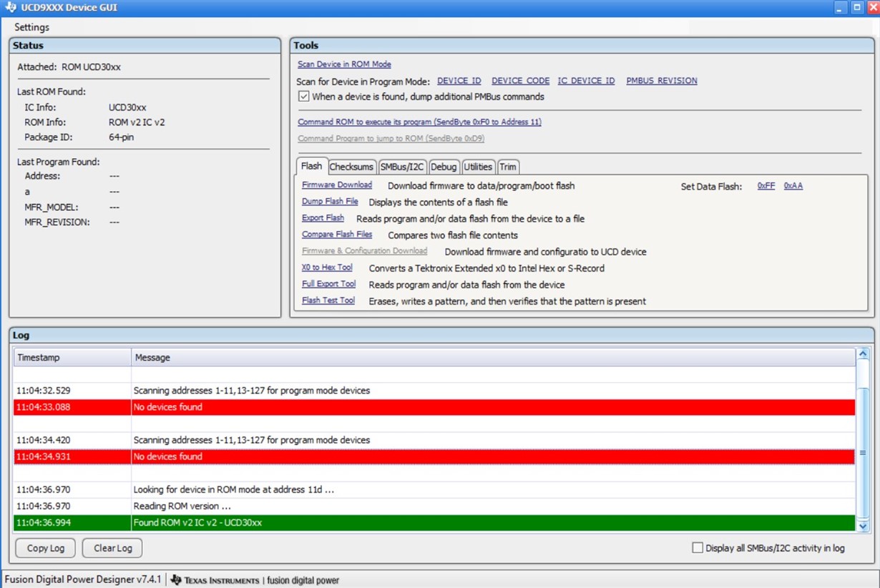This screenshot has height=588, width=880.
Task: Click log scrollbar up arrow
Action: (862, 356)
